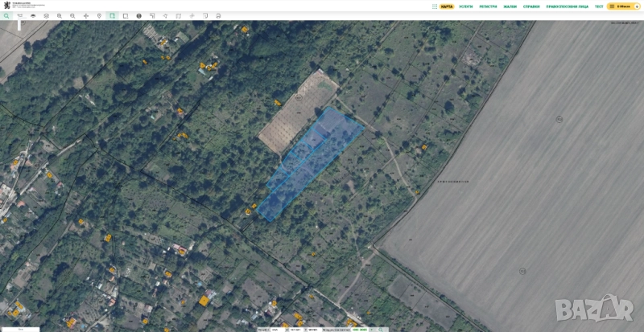Click the location pin marker icon
The width and height of the screenshot is (644, 332).
[x=99, y=16]
